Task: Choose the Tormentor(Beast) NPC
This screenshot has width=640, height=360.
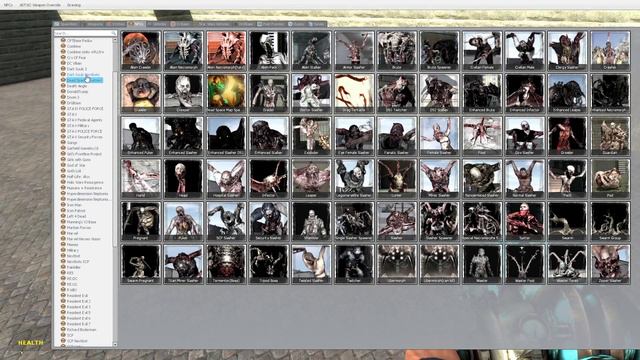Action: pos(226,264)
